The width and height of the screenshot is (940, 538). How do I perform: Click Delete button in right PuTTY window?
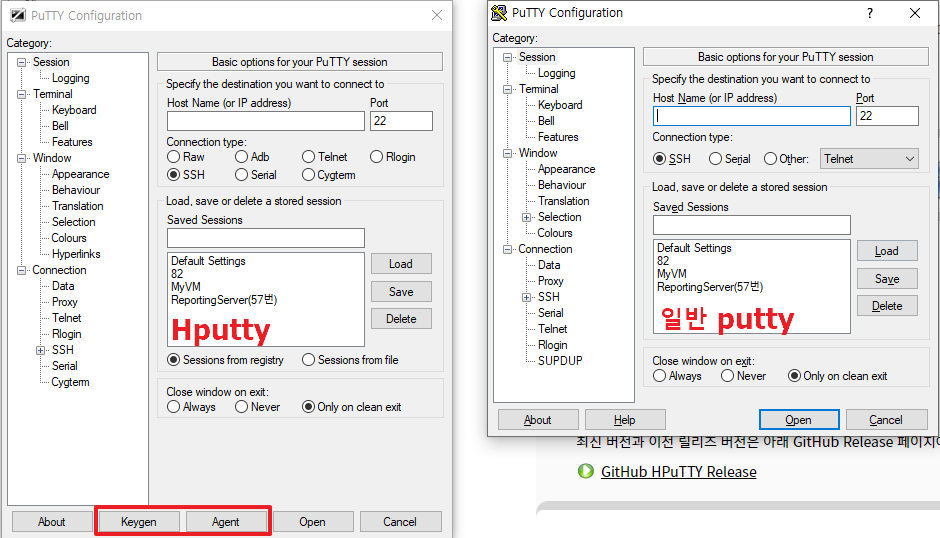(887, 306)
